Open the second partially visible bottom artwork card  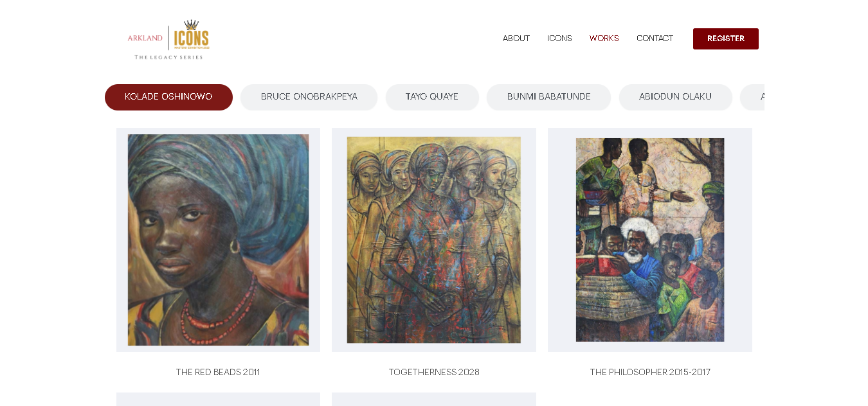coord(434,399)
